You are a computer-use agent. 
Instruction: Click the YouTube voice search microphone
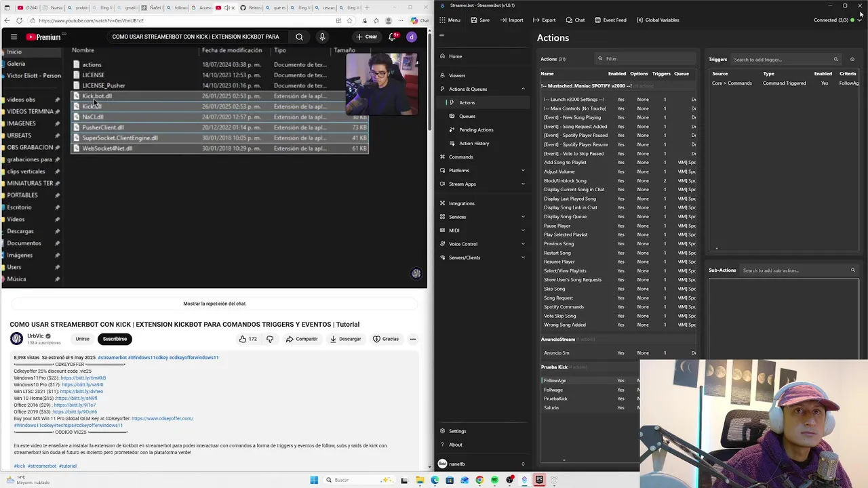(x=322, y=37)
